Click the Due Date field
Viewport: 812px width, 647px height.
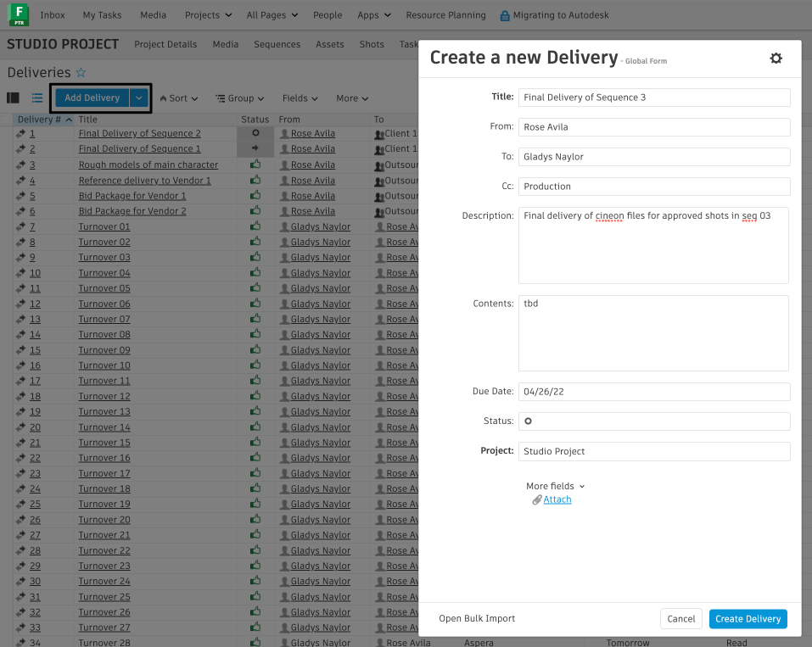click(654, 392)
